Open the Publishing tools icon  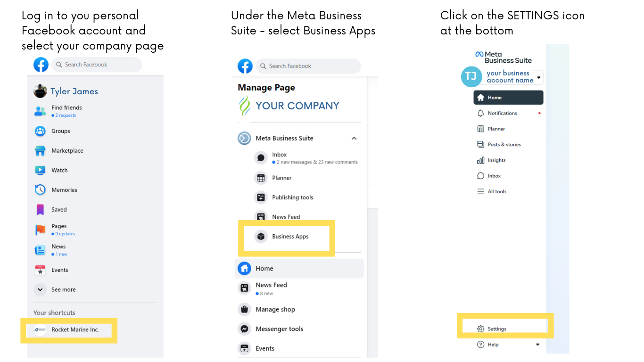click(x=261, y=197)
